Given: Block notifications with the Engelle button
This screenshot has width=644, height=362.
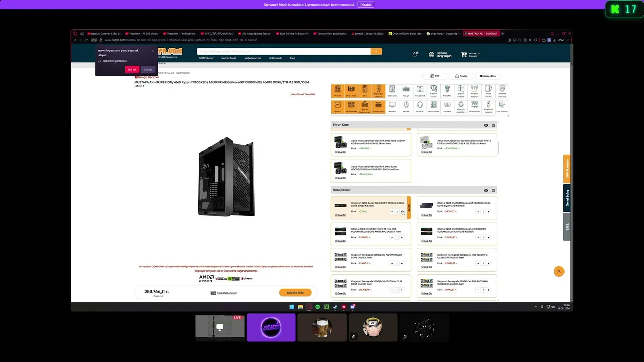Looking at the screenshot, I should [148, 70].
